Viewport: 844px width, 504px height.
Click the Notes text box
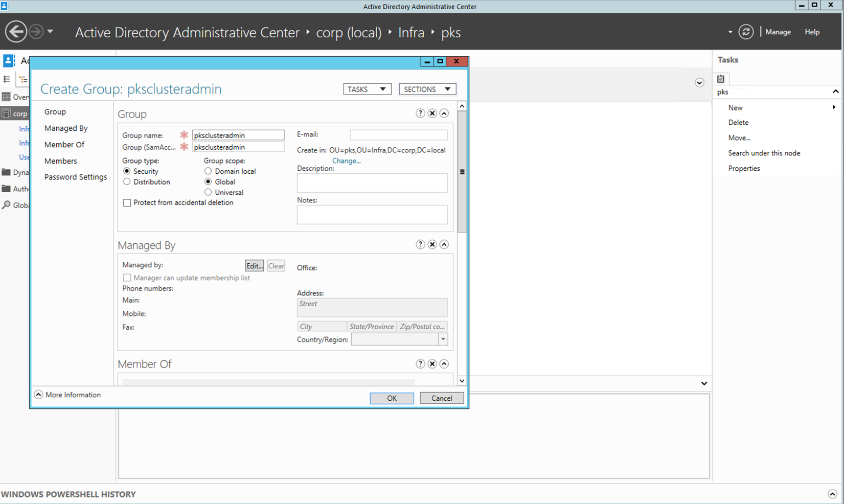(x=372, y=215)
